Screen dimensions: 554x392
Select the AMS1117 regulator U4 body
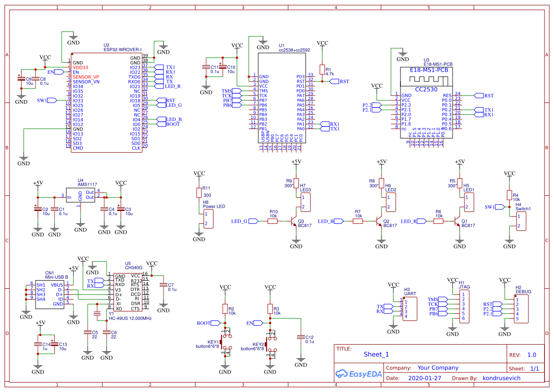[x=81, y=196]
